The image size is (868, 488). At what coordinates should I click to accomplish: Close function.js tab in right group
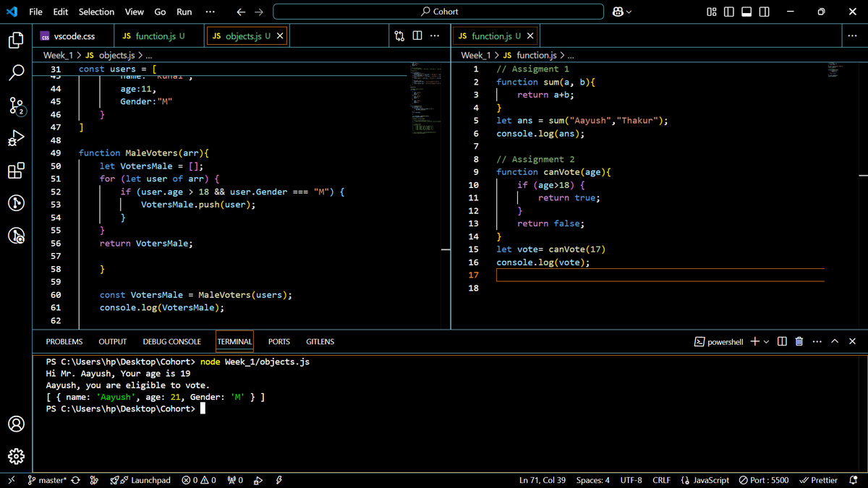(x=530, y=36)
